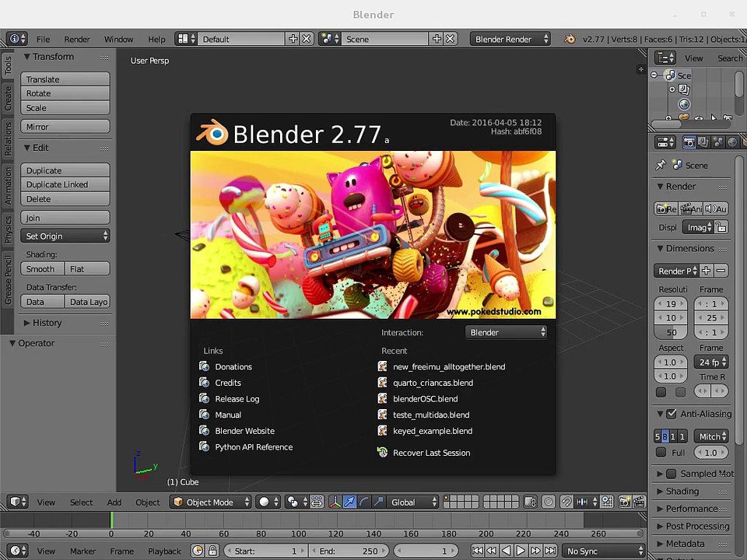The image size is (747, 560).
Task: Open recent file quarto_criancas.blend
Action: 433,383
